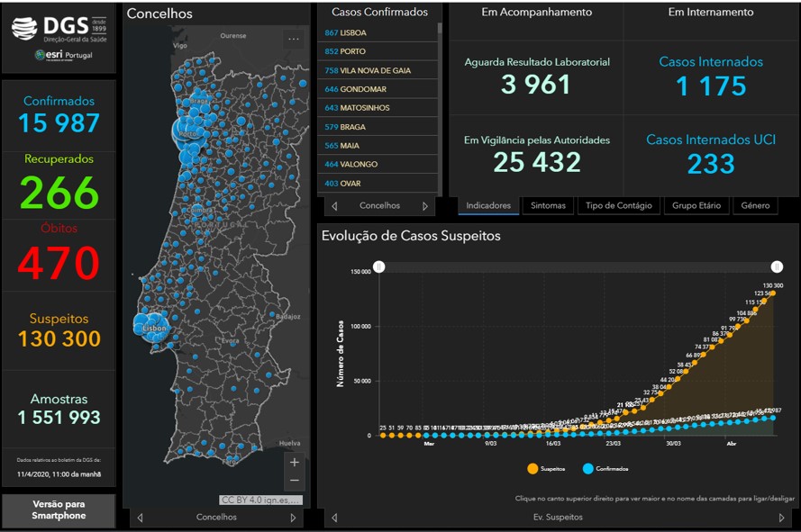This screenshot has height=532, width=801.
Task: Select the Tipo de Contágio tab
Action: [x=618, y=205]
